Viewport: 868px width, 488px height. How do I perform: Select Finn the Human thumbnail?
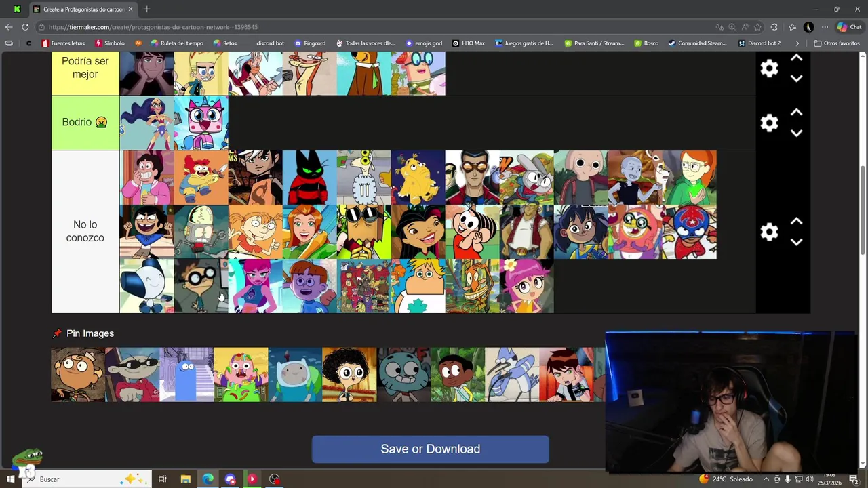(x=295, y=374)
